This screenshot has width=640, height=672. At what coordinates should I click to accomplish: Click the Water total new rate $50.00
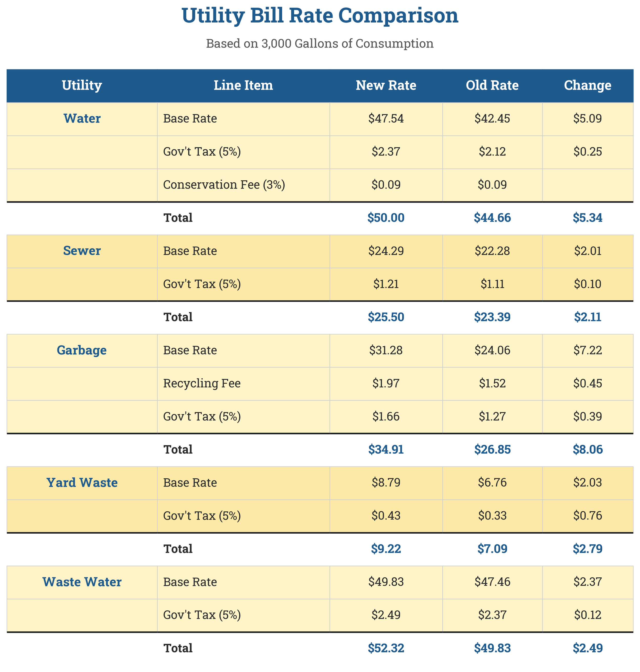click(x=386, y=217)
